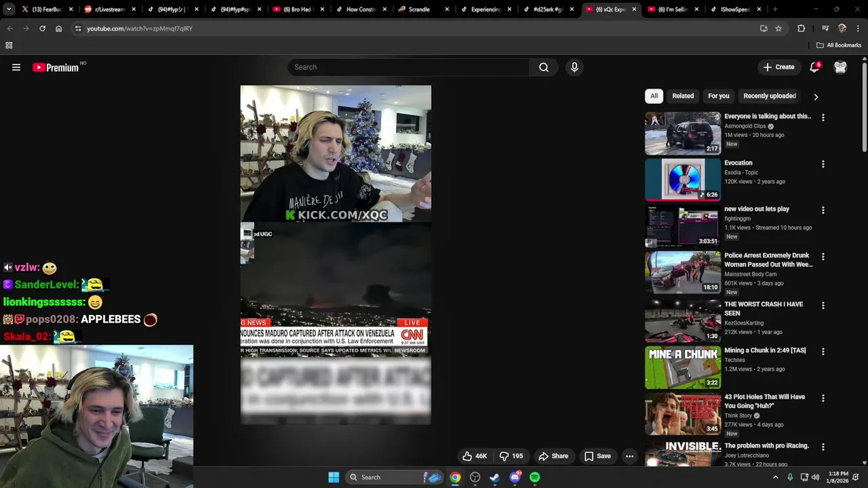Screen dimensions: 868x488
Task: Go to the YouTube Premium home logo
Action: tap(56, 67)
